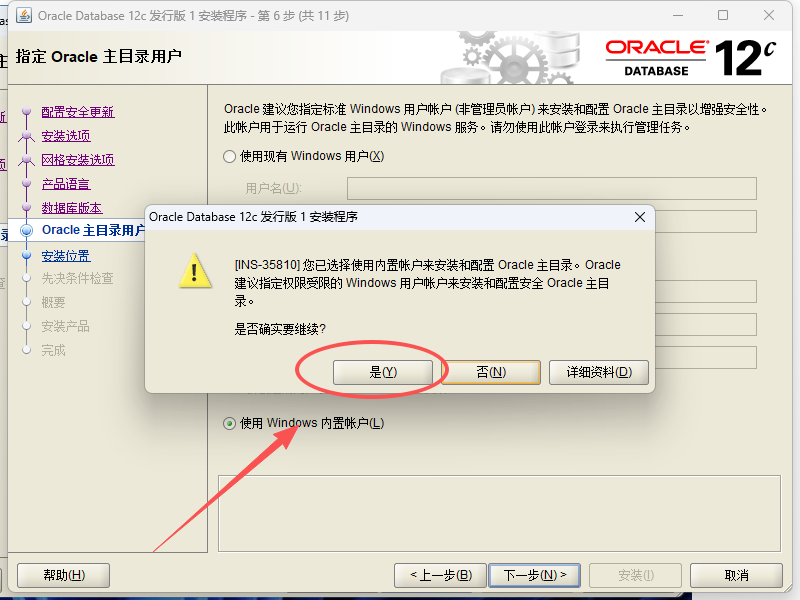Open 详细资料(D) for warning details
Screen dimensions: 800x600
pos(599,372)
